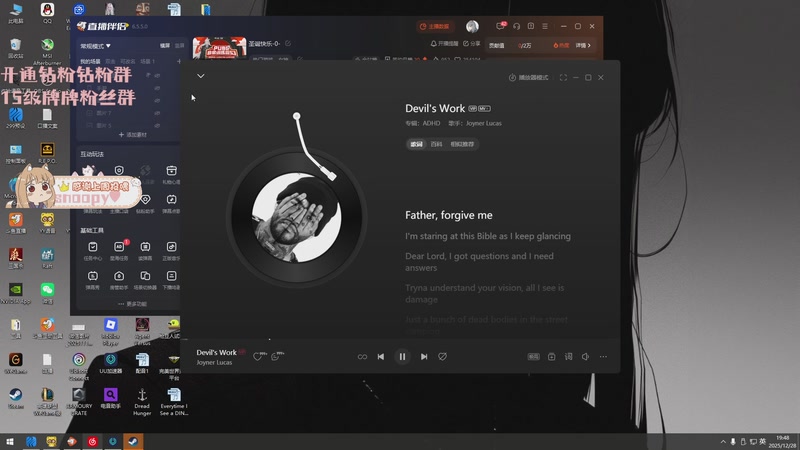Viewport: 800px width, 450px height.
Task: Open album link ADHD
Action: 431,123
